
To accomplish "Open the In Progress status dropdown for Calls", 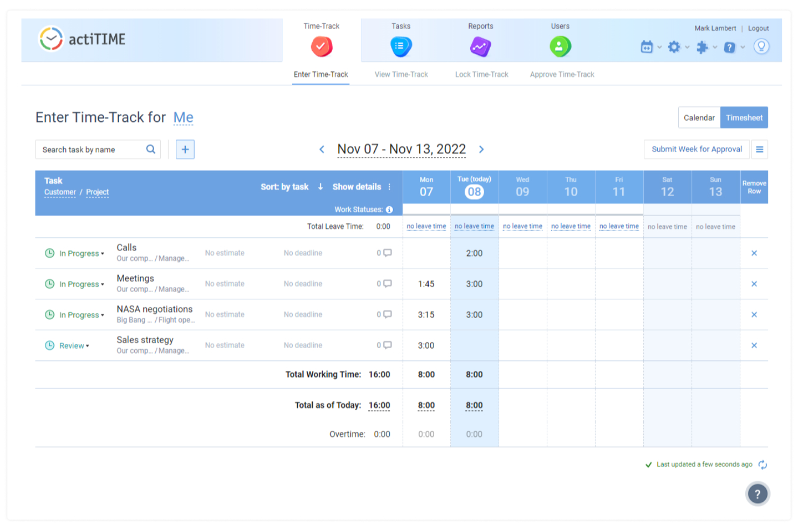I will 81,253.
